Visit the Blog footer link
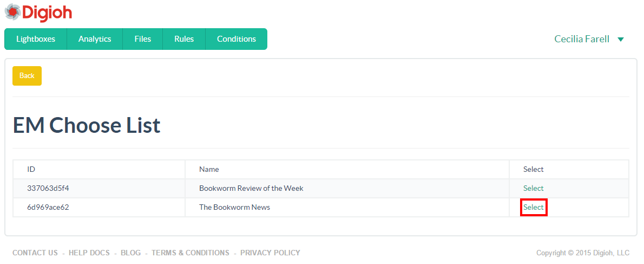Screen dimensions: 644x264 (130, 253)
